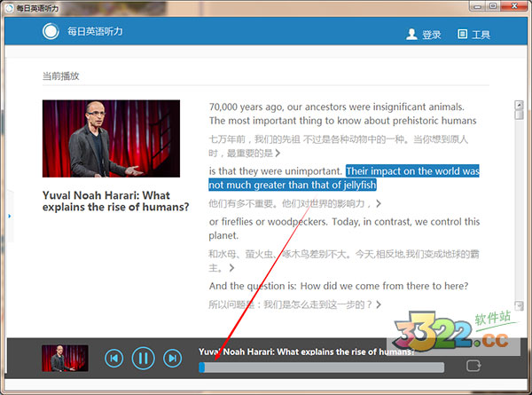Screen dimensions: 532x395
Task: Click the loop/repeat mode icon in player bar
Action: [x=473, y=366]
